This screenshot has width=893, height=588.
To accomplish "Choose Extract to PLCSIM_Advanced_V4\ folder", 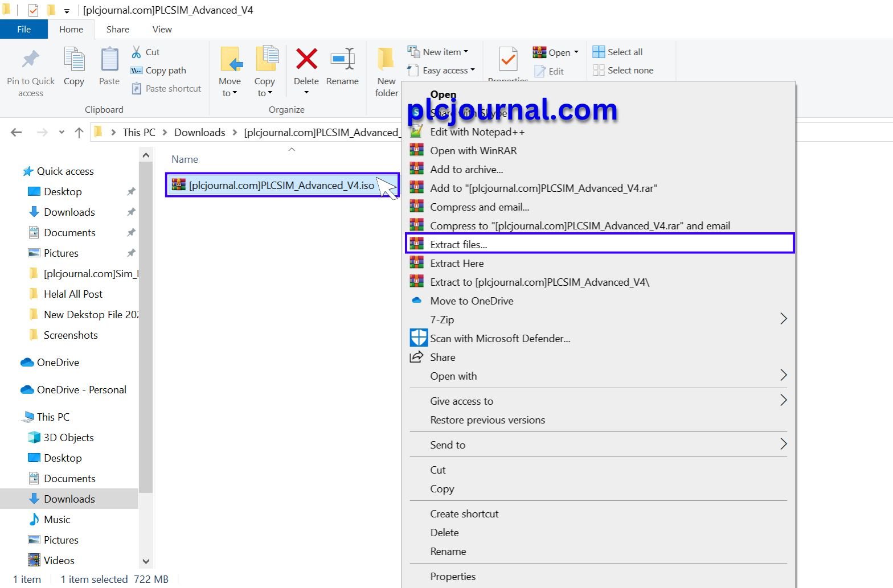I will [x=539, y=282].
